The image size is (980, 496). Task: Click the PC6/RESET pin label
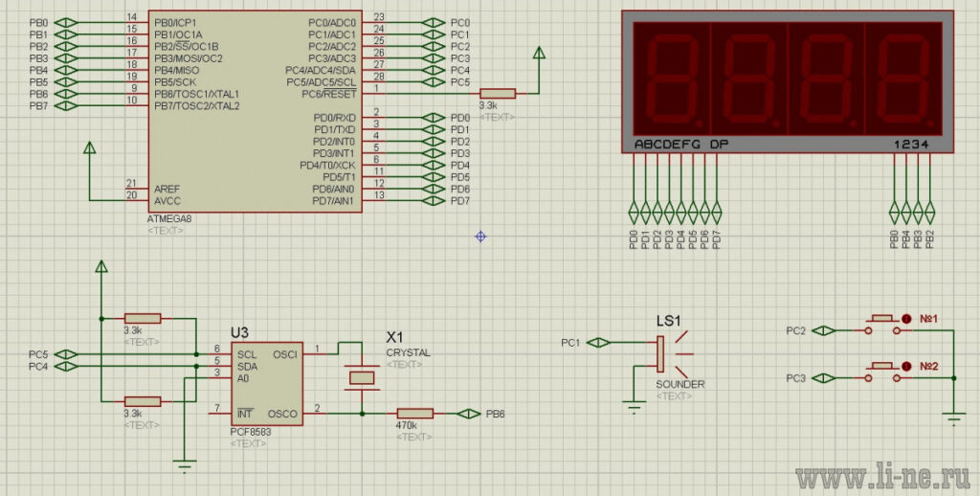pyautogui.click(x=329, y=94)
